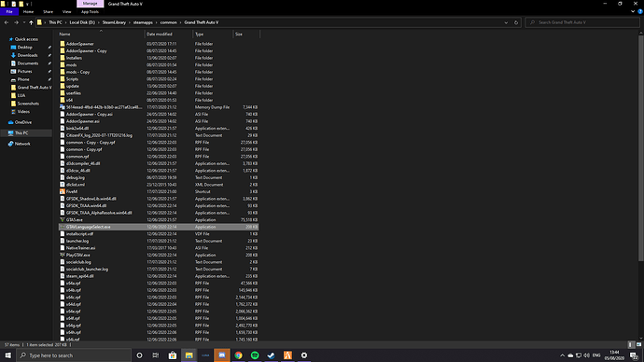
Task: Open Google Chrome from the taskbar
Action: pyautogui.click(x=238, y=355)
